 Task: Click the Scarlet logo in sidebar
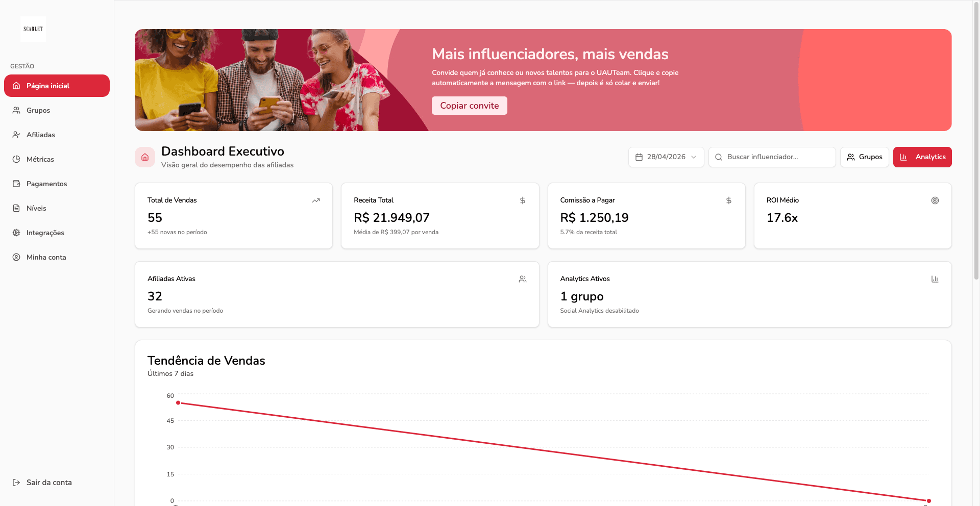33,29
